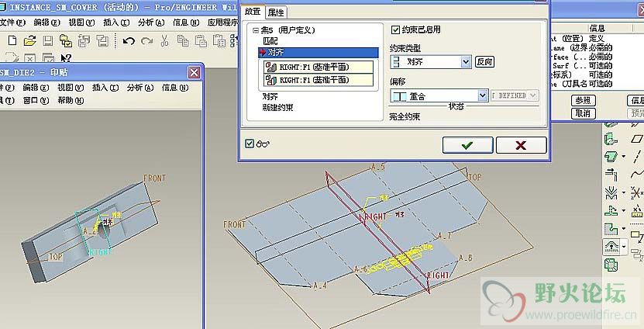Toggle the glasses preview checkbox
Image resolution: width=644 pixels, height=329 pixels.
(x=250, y=143)
